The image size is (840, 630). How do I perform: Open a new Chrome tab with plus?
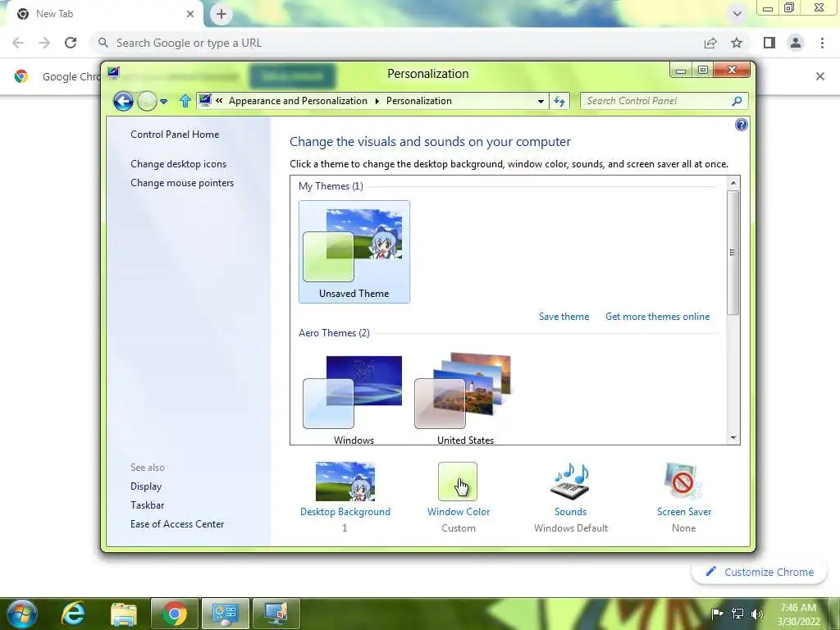(221, 14)
